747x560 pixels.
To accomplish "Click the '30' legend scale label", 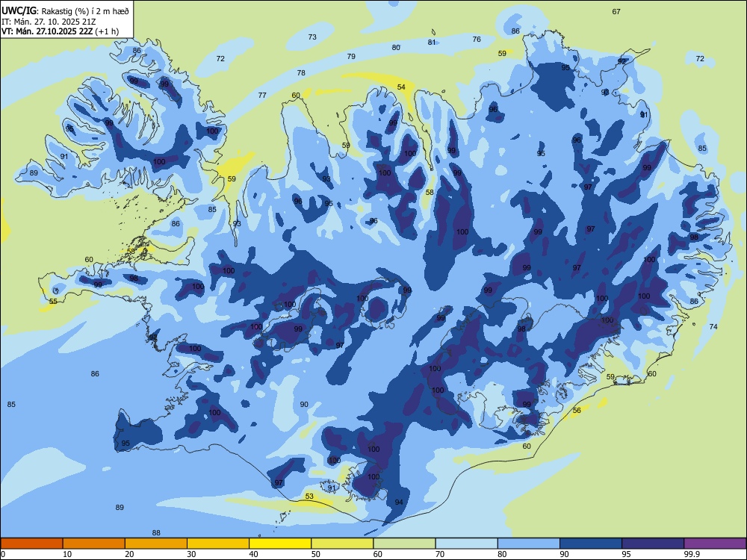I will [x=191, y=554].
